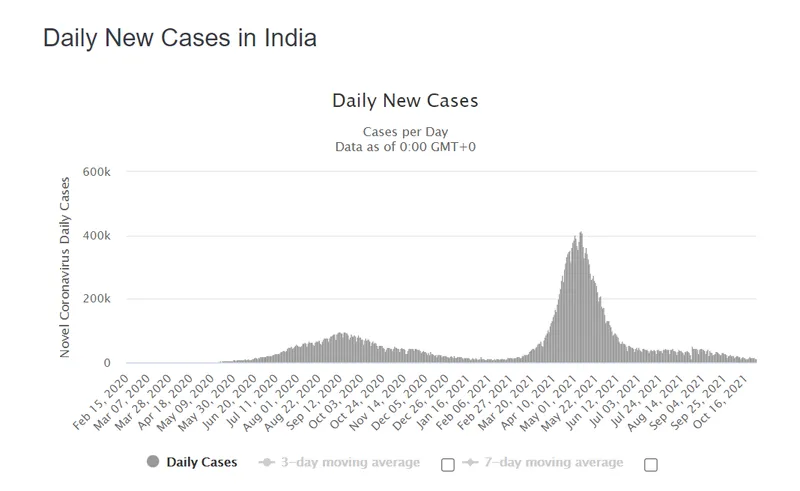
Task: Click the gray Daily Cases legend circle
Action: tap(153, 462)
